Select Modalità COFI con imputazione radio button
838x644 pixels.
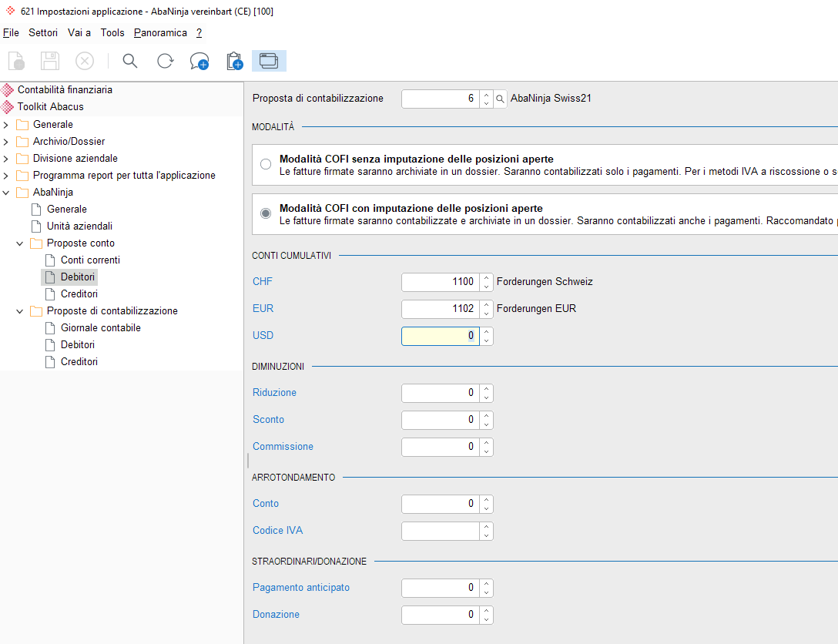pos(266,214)
